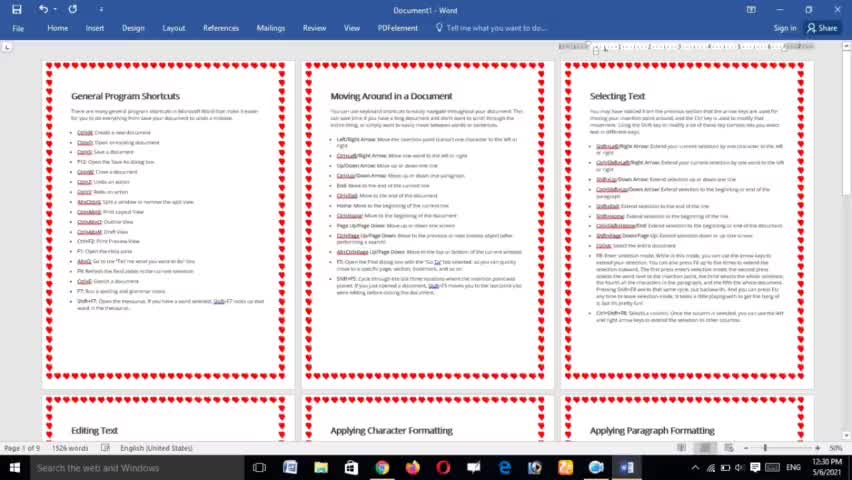Click the active Word taskbar icon
This screenshot has height=480, width=852.
click(627, 467)
